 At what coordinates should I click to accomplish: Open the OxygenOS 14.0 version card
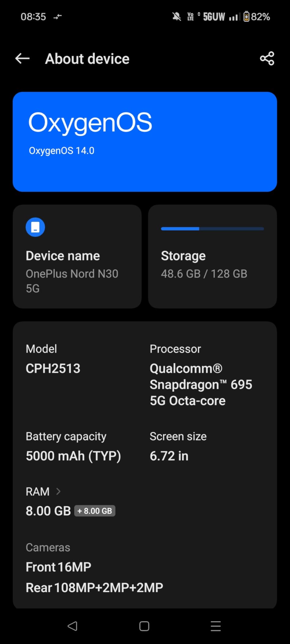(145, 141)
